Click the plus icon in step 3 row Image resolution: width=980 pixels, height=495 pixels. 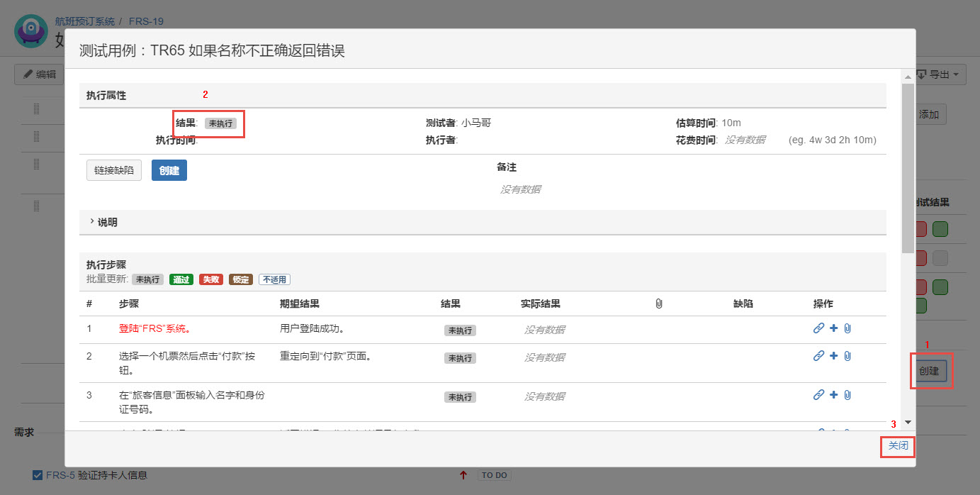[x=833, y=395]
